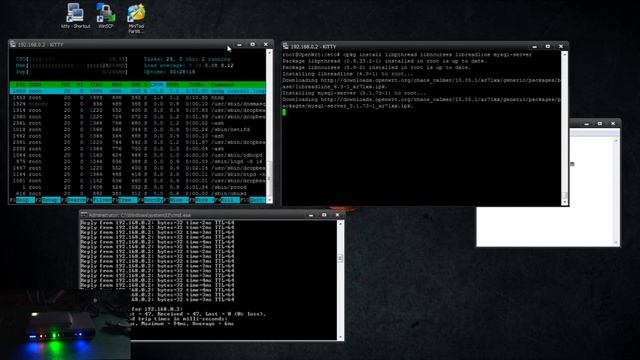Open system menu icon of opkg KiTTY window
The width and height of the screenshot is (640, 360).
coord(286,46)
